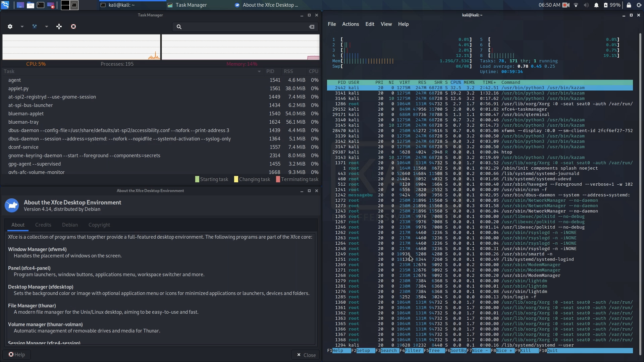Activate htop SortBy with F6SortBy
This screenshot has width=644, height=362.
click(457, 351)
